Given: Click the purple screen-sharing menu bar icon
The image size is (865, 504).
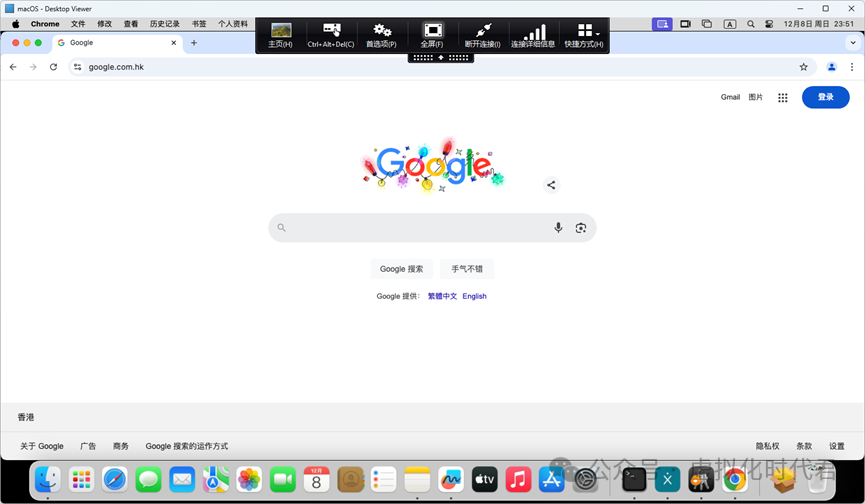Looking at the screenshot, I should click(x=662, y=24).
